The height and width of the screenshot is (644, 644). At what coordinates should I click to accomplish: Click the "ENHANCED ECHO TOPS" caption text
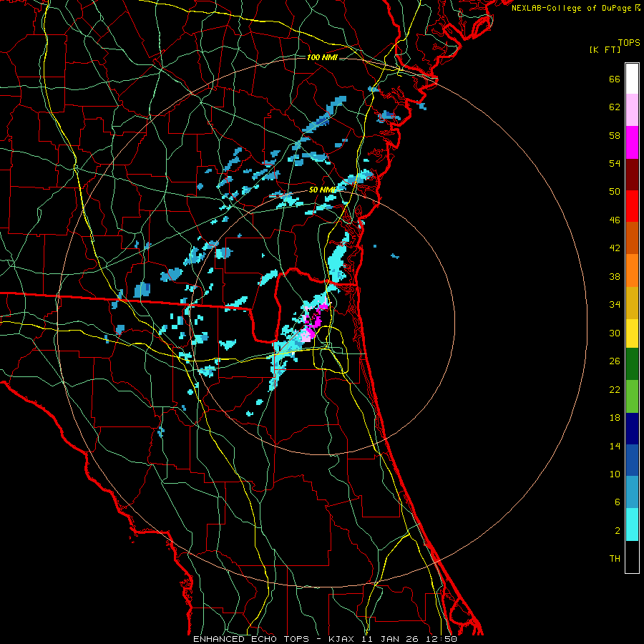251,639
